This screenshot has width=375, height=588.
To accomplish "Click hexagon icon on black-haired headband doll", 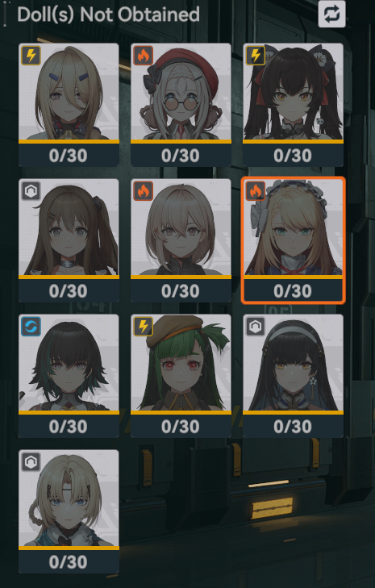I will [256, 326].
